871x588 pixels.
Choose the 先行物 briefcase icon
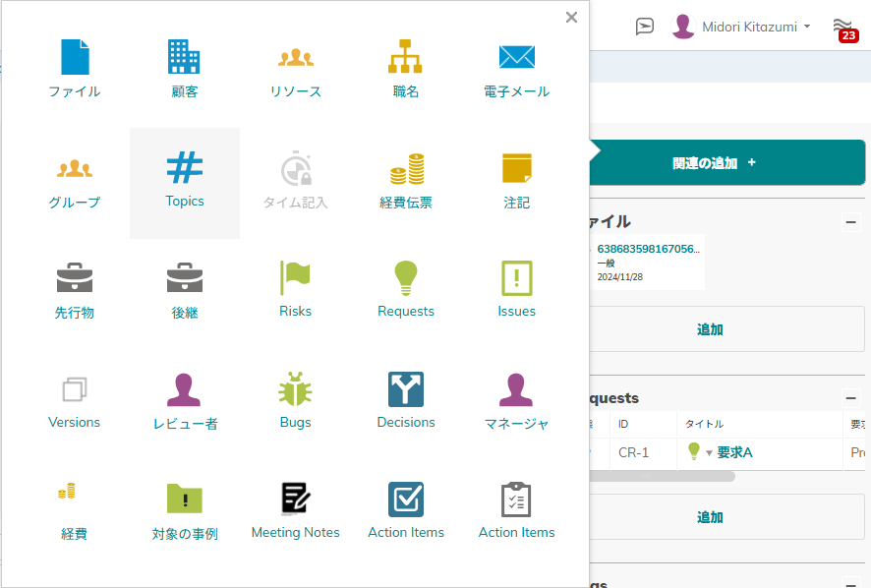point(75,277)
